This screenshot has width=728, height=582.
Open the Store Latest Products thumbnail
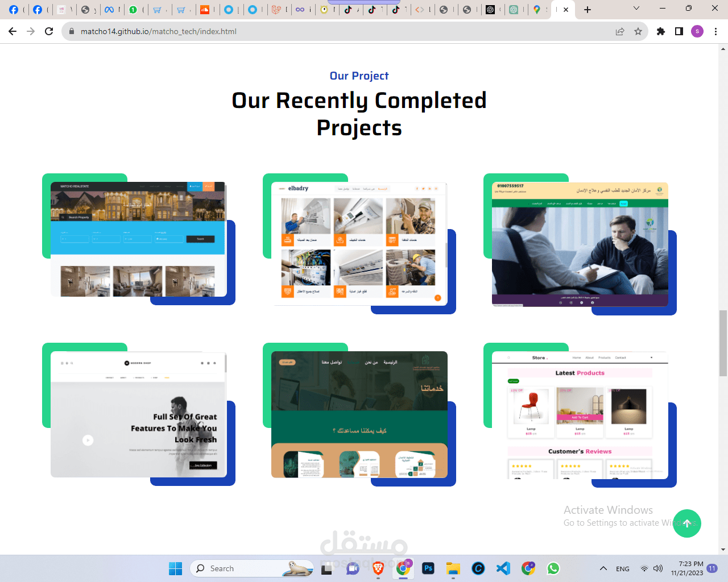[x=580, y=415]
